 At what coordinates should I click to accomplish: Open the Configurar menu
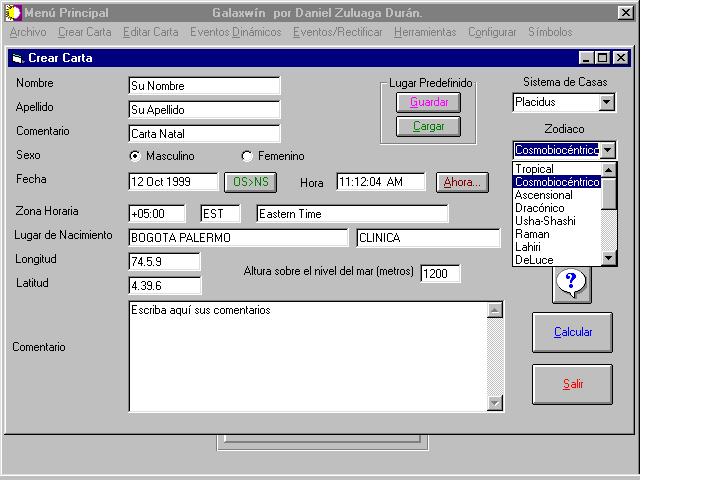(x=492, y=32)
